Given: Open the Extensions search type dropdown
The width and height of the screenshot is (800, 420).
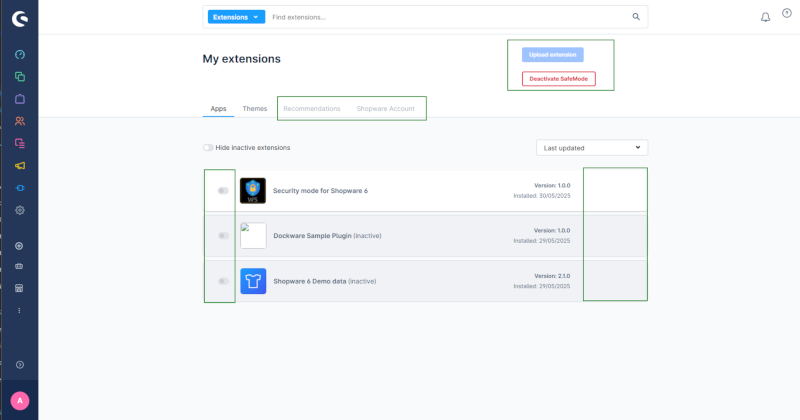Looking at the screenshot, I should [x=236, y=17].
